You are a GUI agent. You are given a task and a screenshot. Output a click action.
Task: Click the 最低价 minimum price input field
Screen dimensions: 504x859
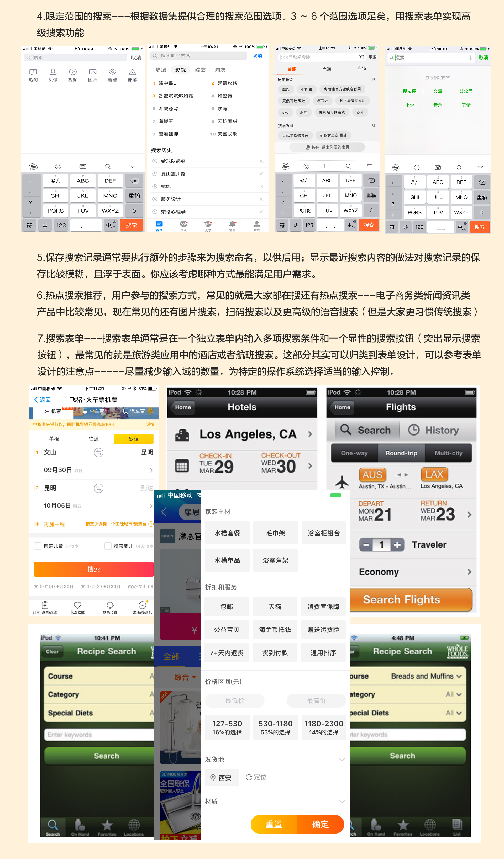[x=235, y=700]
